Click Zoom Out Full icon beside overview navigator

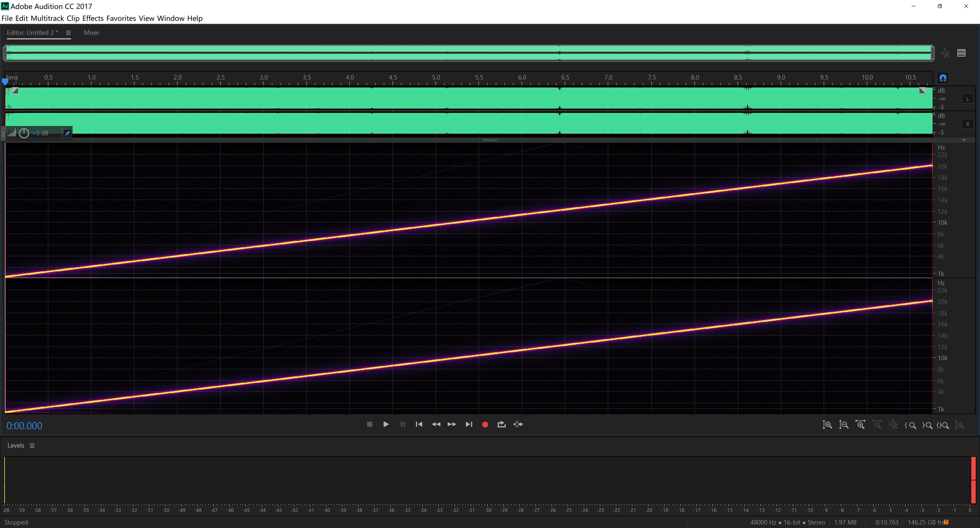945,53
